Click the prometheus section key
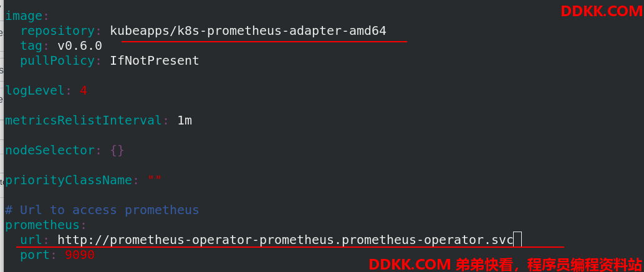This screenshot has height=272, width=644. click(x=42, y=225)
